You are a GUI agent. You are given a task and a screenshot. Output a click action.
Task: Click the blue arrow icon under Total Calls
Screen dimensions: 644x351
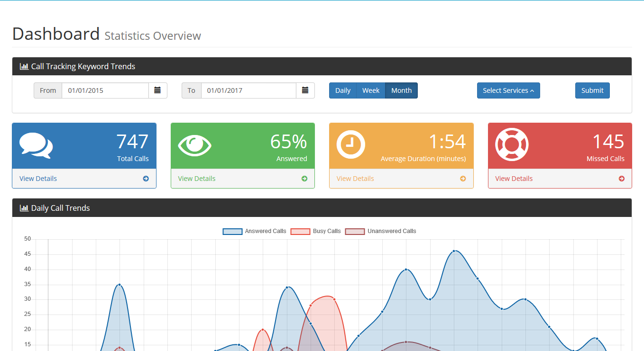[x=146, y=179]
